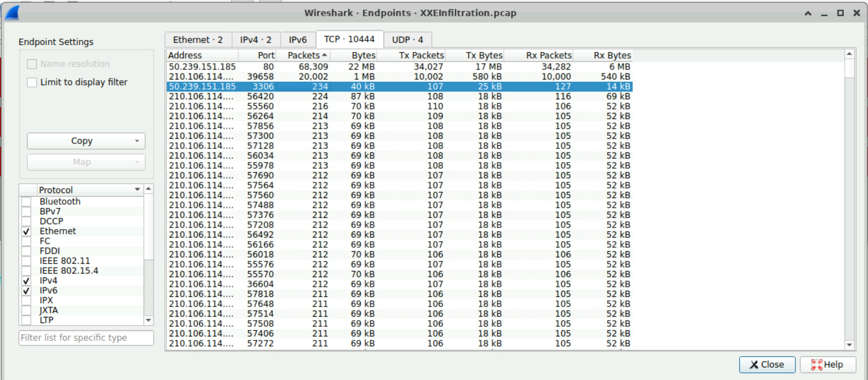Select the row with port 56264
This screenshot has height=380, width=868.
pyautogui.click(x=399, y=116)
